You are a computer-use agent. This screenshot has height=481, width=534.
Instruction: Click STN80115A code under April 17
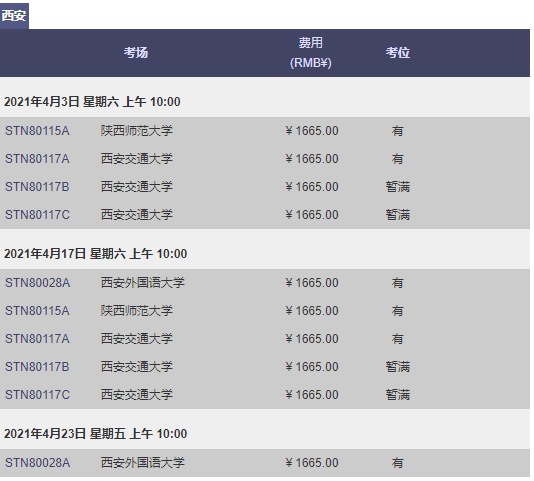pos(37,311)
